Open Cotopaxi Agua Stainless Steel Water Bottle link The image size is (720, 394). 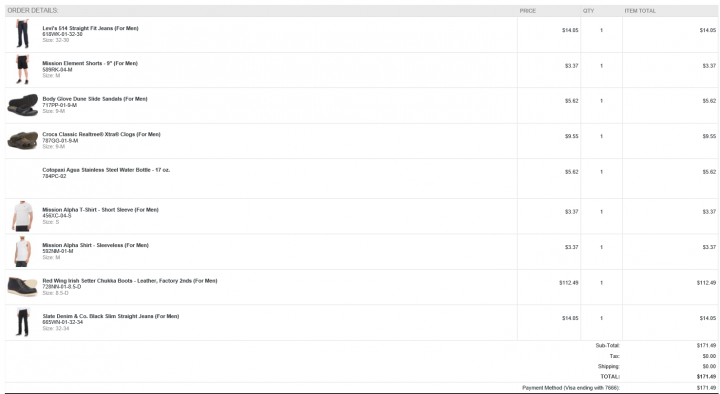click(x=106, y=169)
